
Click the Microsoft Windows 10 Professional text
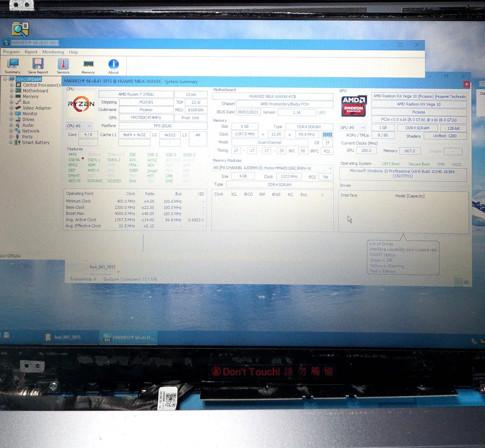click(x=402, y=173)
